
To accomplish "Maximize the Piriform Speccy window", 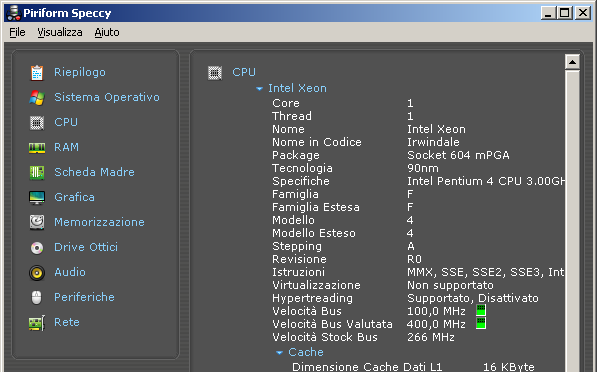I will coord(565,13).
